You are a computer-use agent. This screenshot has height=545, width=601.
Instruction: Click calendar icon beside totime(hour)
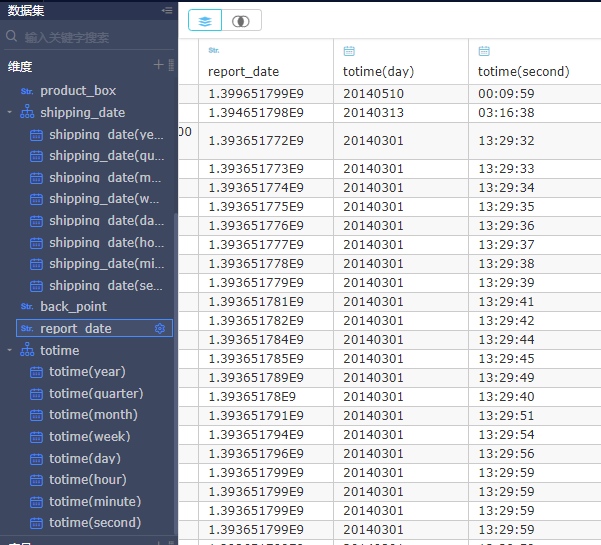[x=36, y=480]
